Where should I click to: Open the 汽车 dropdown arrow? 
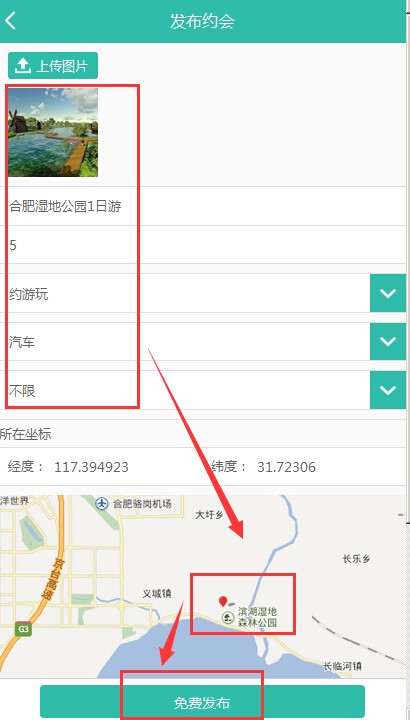coord(388,341)
